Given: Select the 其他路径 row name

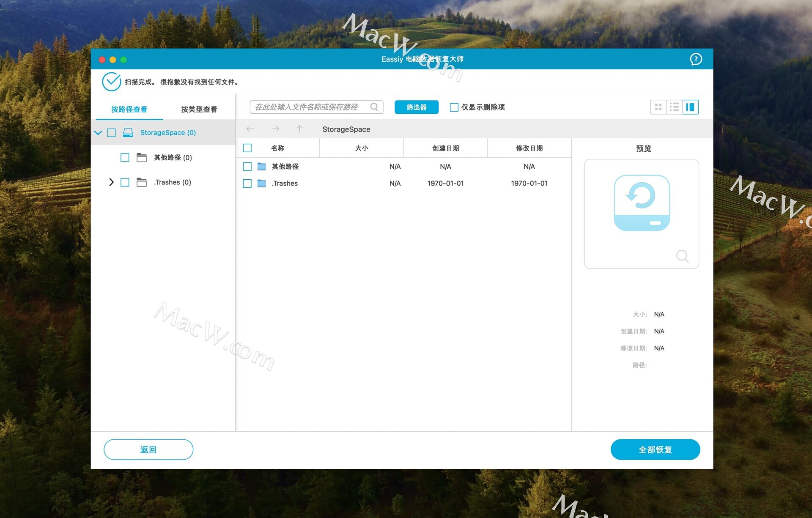Looking at the screenshot, I should click(x=285, y=167).
